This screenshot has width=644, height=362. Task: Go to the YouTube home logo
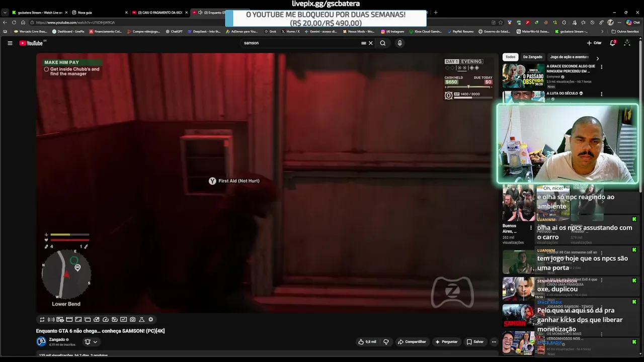coord(31,43)
